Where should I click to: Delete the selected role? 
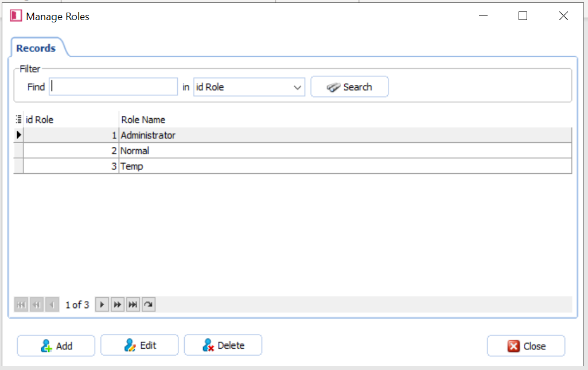click(223, 345)
